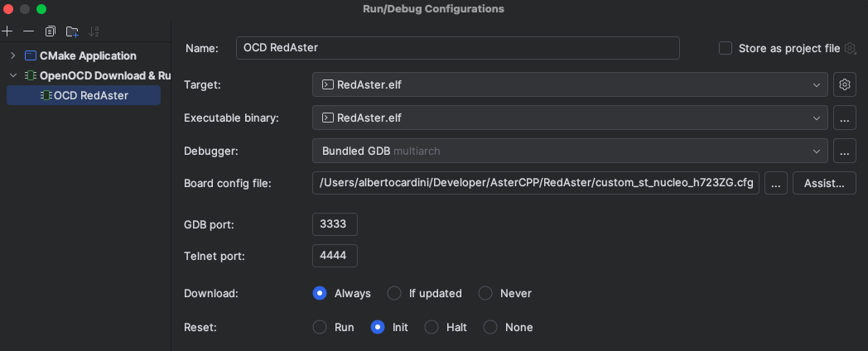Screen dimensions: 868x351
Task: Open the Executable binary dropdown
Action: coord(570,118)
